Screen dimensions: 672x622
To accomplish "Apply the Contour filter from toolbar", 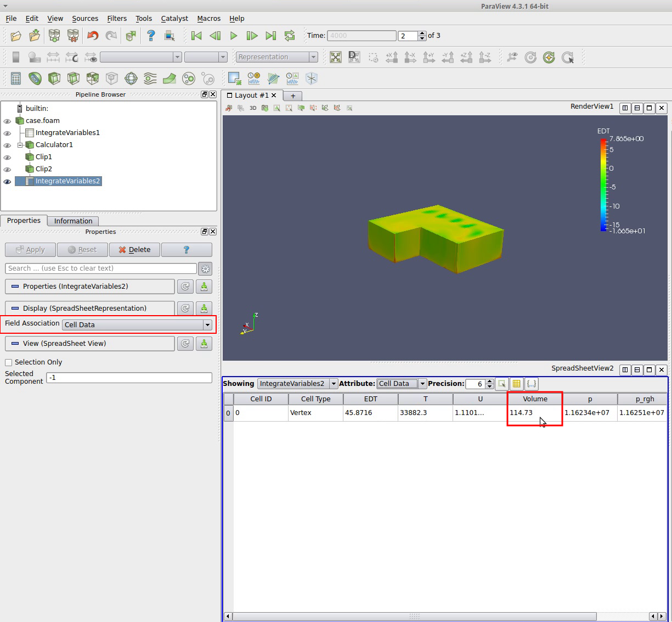I will pyautogui.click(x=35, y=79).
